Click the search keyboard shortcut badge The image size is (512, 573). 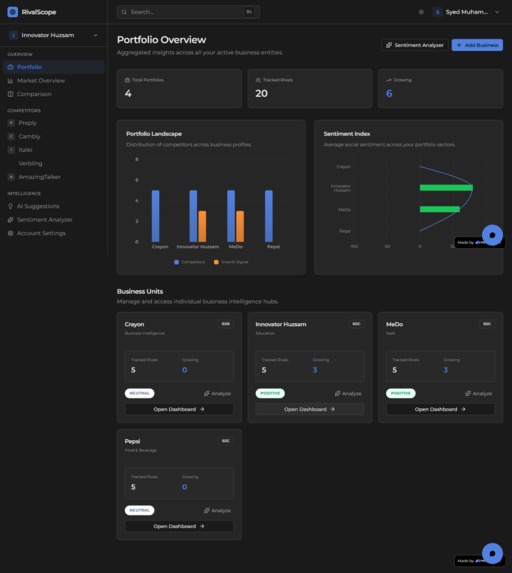click(x=249, y=12)
